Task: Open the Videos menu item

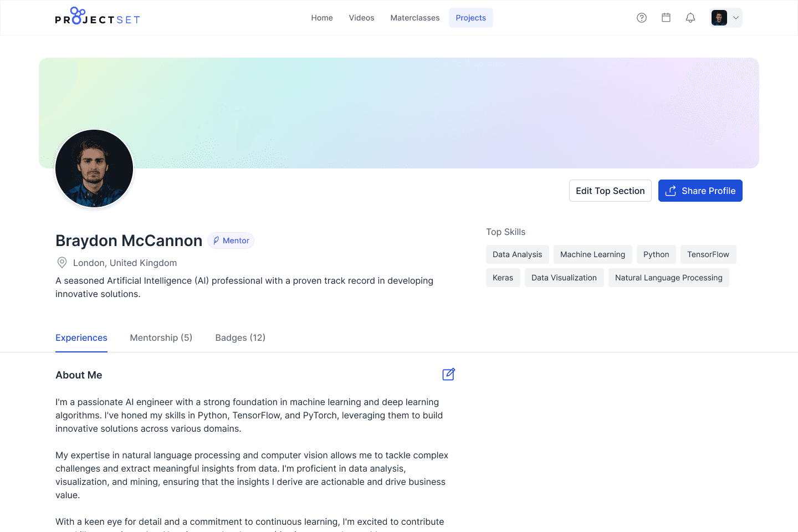Action: coord(362,18)
